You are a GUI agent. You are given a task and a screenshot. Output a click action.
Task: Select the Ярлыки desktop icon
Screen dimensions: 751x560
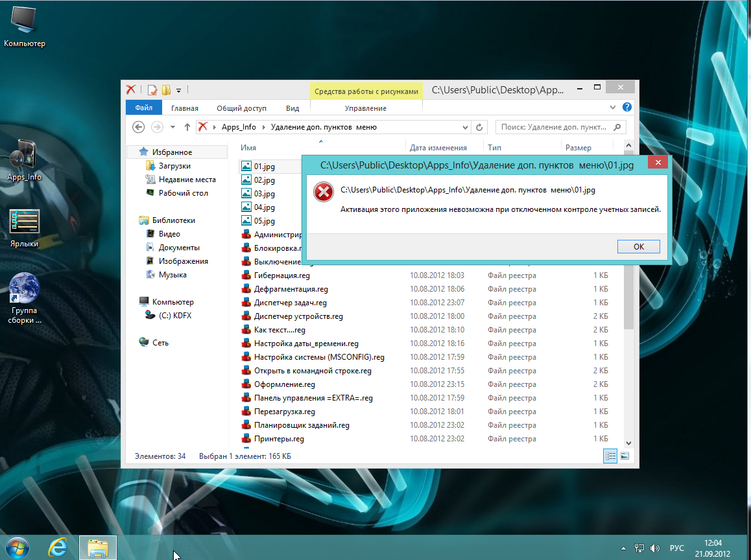click(24, 228)
